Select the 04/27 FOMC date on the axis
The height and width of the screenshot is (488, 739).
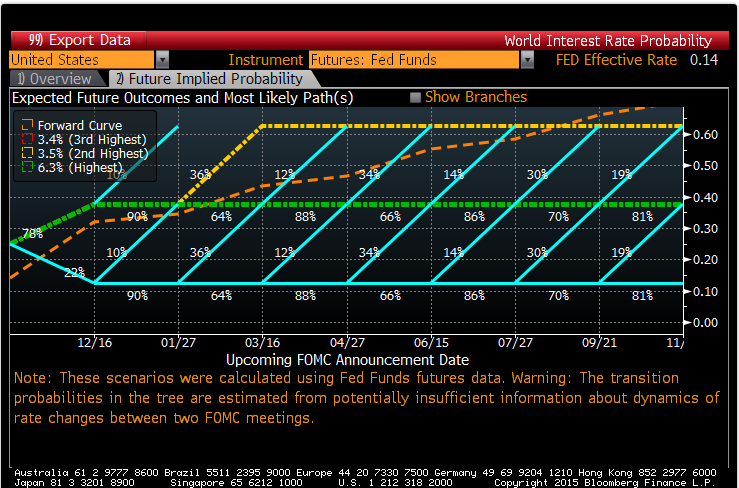347,343
